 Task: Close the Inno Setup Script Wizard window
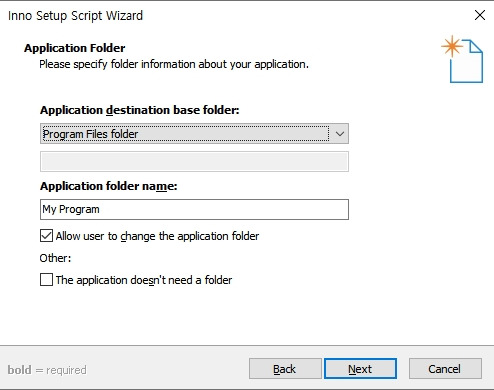[x=480, y=15]
